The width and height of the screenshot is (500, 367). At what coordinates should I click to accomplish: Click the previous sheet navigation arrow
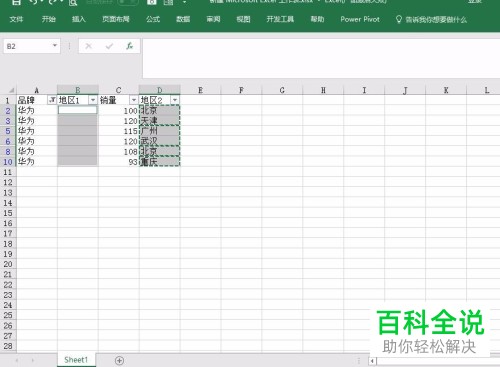pyautogui.click(x=17, y=360)
